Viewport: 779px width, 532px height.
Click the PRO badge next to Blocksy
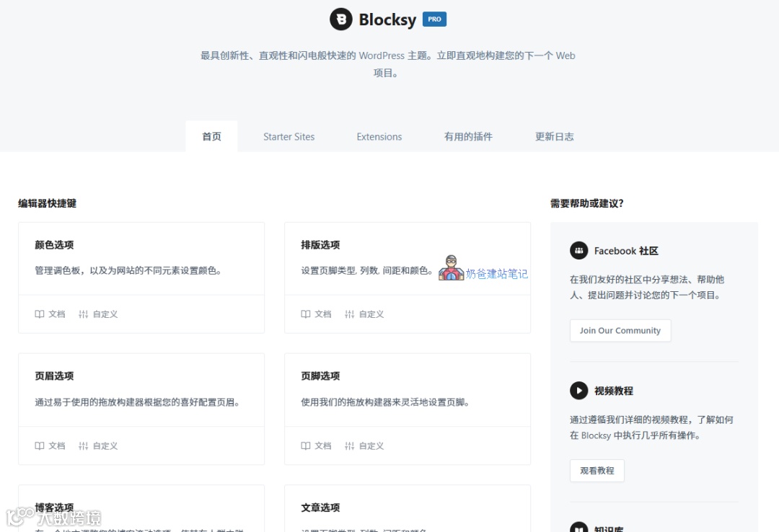[434, 19]
